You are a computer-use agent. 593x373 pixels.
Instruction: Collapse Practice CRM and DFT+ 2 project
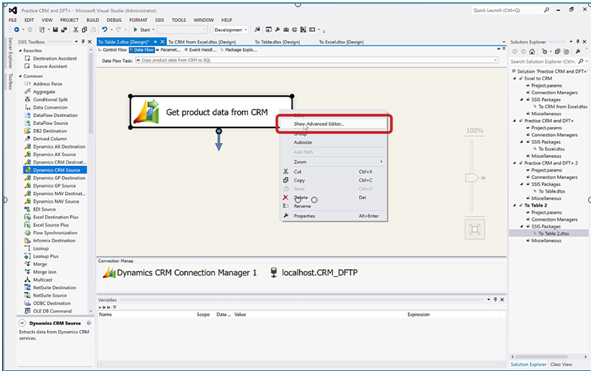click(515, 163)
